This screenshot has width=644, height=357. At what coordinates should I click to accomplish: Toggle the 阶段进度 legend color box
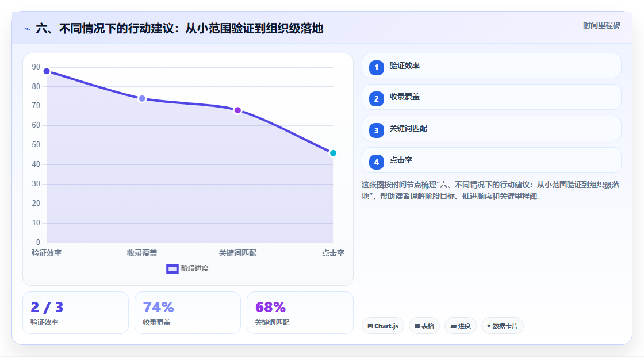click(x=172, y=269)
